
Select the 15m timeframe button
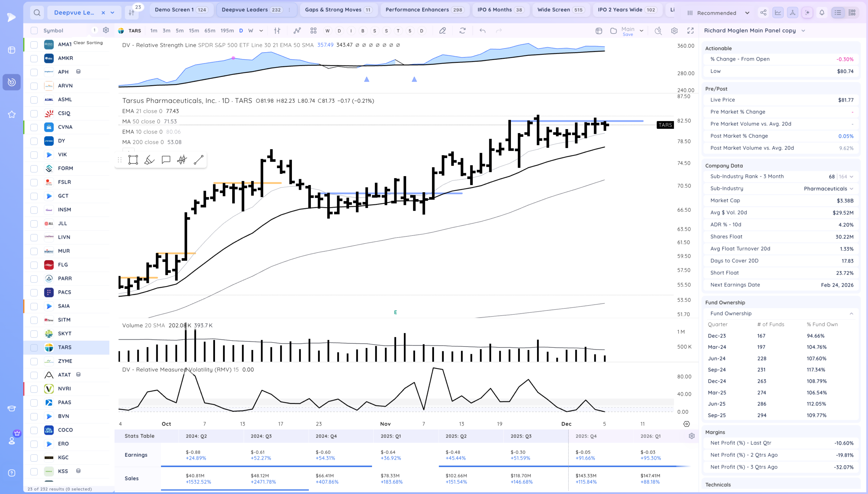pyautogui.click(x=194, y=30)
